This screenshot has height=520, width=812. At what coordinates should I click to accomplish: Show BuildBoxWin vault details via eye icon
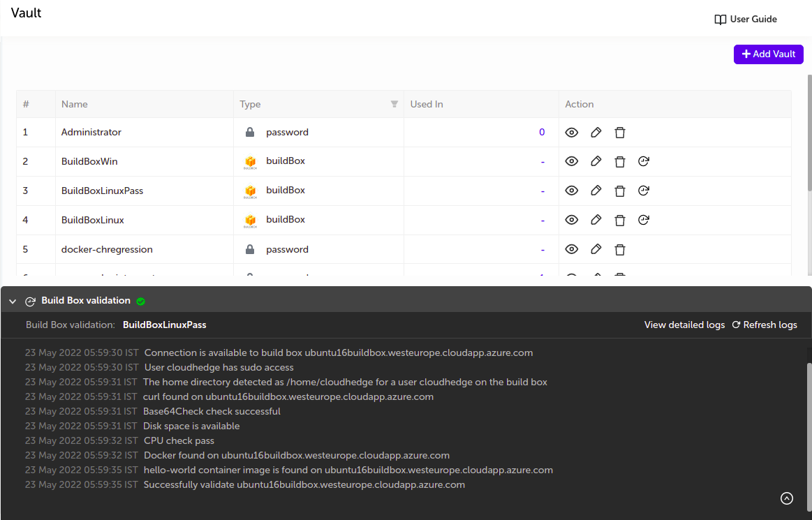pyautogui.click(x=572, y=162)
